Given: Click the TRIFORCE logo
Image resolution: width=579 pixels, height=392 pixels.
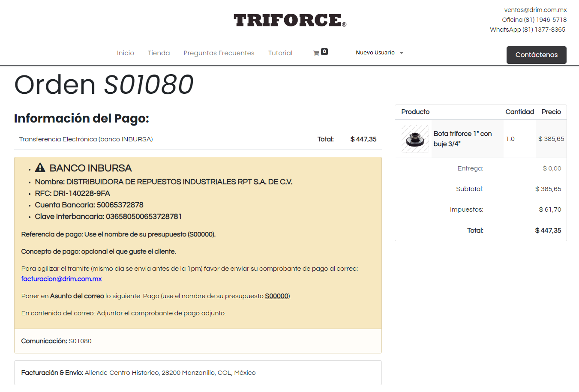Looking at the screenshot, I should 290,20.
